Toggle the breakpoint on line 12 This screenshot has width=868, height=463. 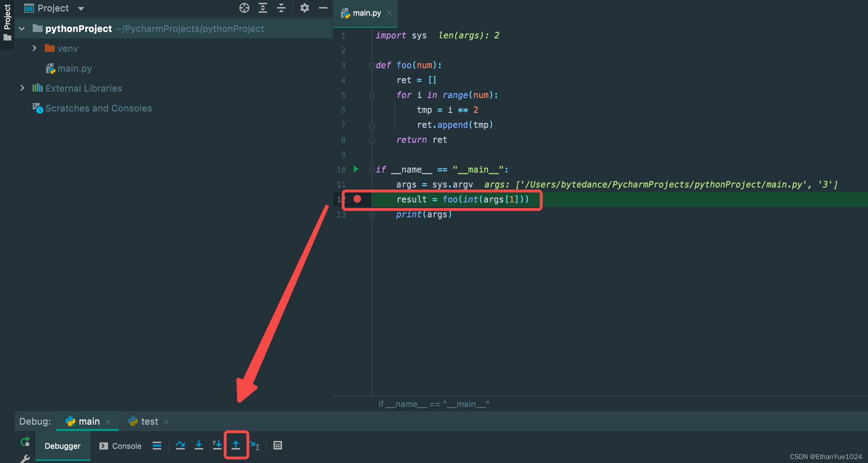point(357,199)
